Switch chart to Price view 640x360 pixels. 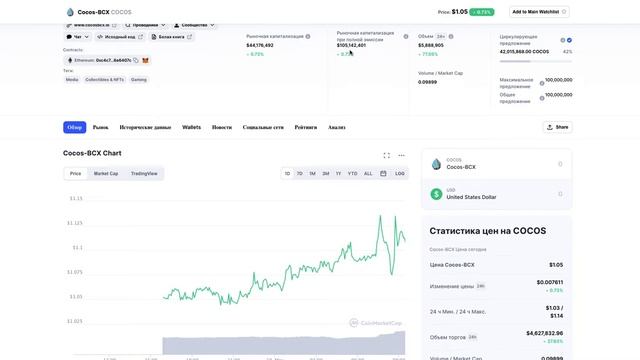tap(76, 173)
